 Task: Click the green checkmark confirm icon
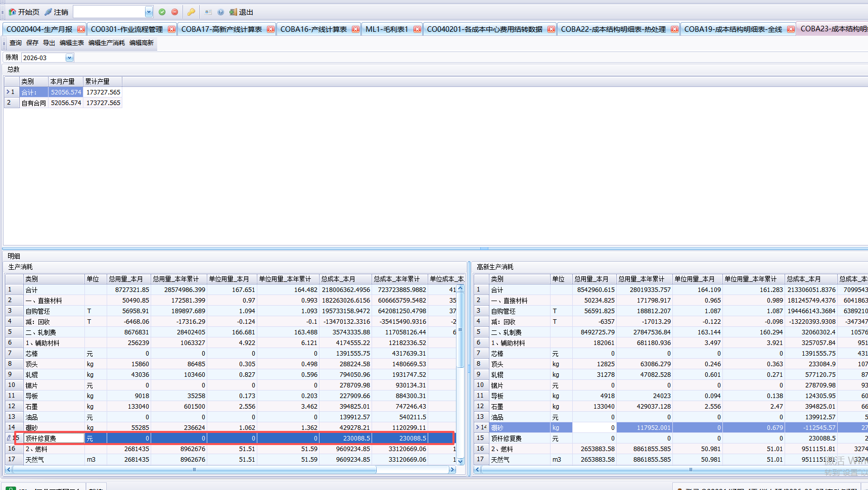click(162, 12)
